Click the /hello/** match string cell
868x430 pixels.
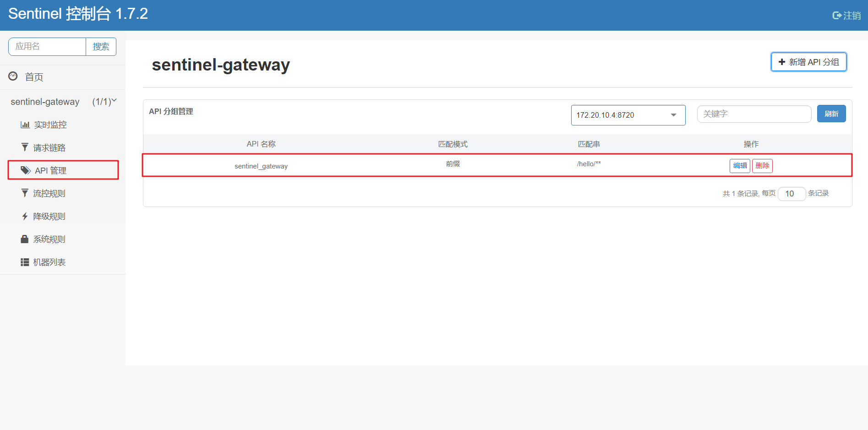click(589, 164)
